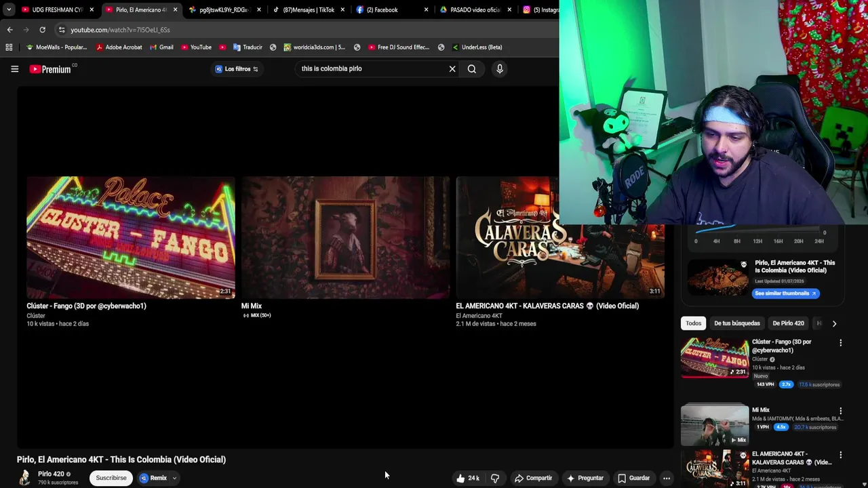Go back with the browser back arrow

9,30
